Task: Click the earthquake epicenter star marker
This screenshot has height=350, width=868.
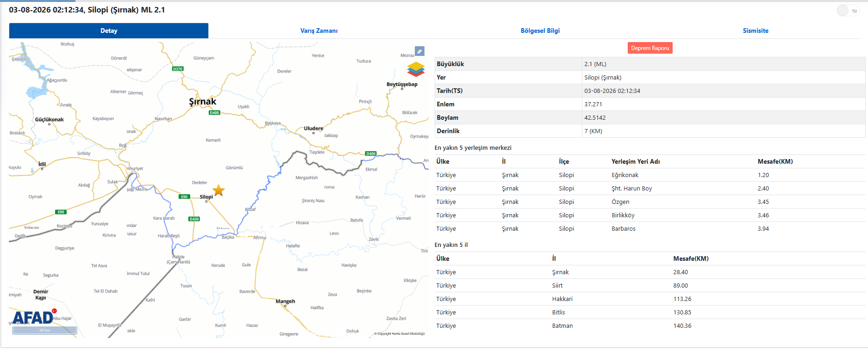Action: coord(219,190)
